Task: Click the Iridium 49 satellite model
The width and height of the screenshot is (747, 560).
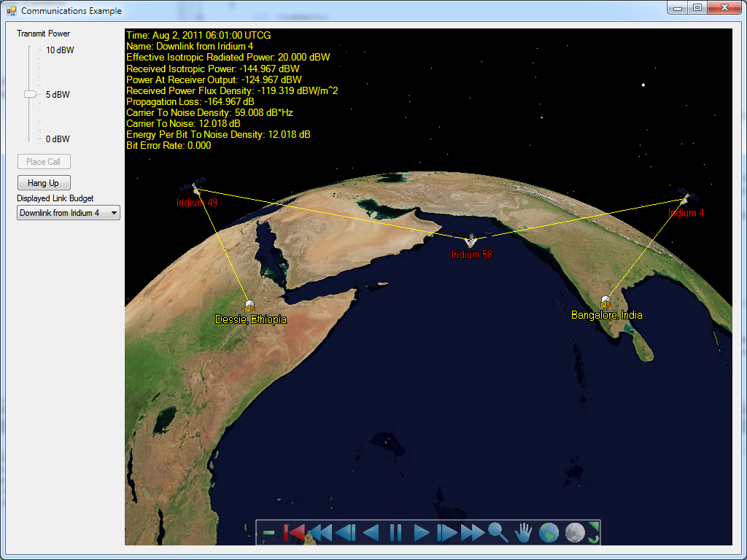Action: pyautogui.click(x=195, y=187)
